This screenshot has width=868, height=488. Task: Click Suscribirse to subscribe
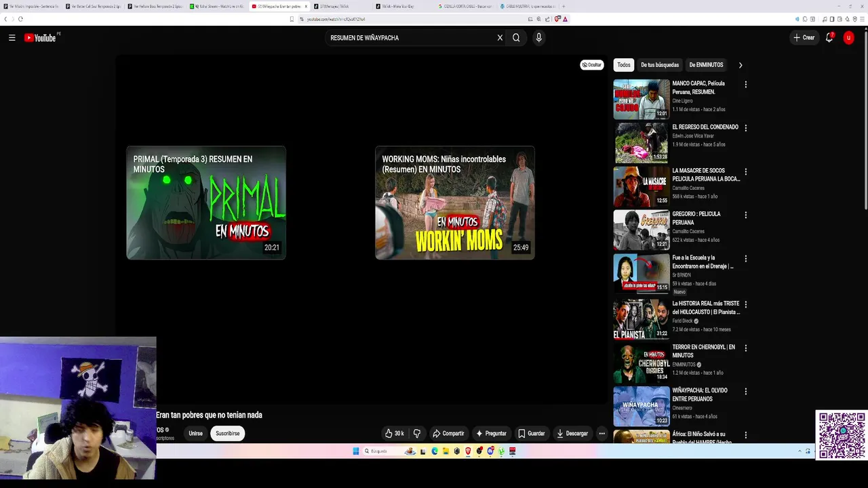(228, 433)
